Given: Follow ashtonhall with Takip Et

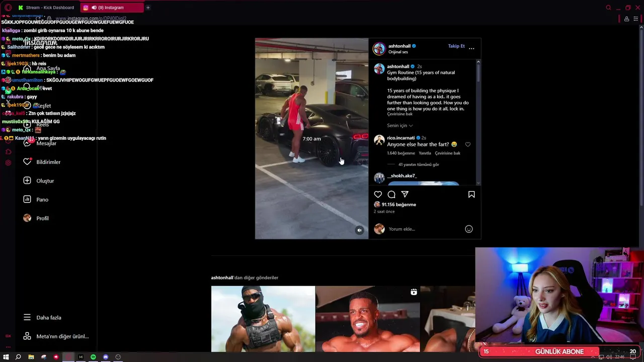Looking at the screenshot, I should [456, 46].
